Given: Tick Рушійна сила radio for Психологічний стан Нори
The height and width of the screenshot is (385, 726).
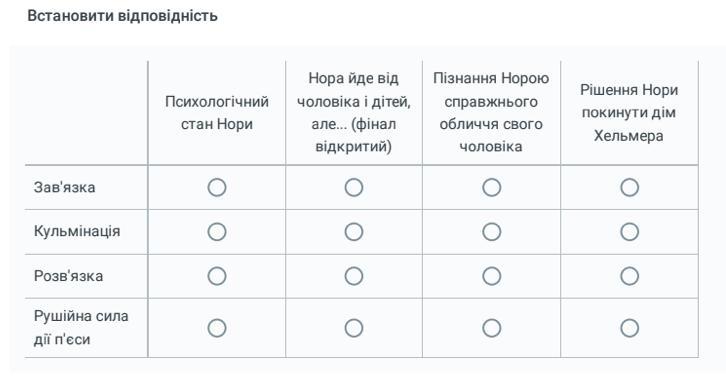Looking at the screenshot, I should tap(217, 328).
